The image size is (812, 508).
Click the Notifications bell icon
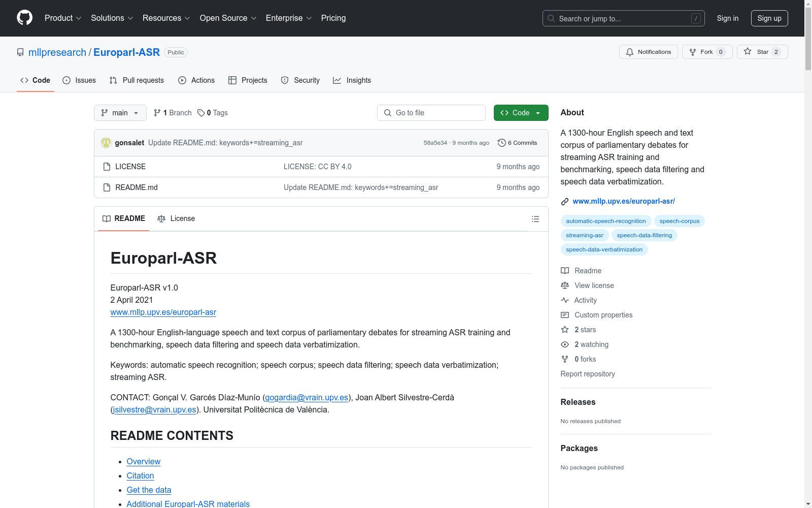pyautogui.click(x=630, y=52)
